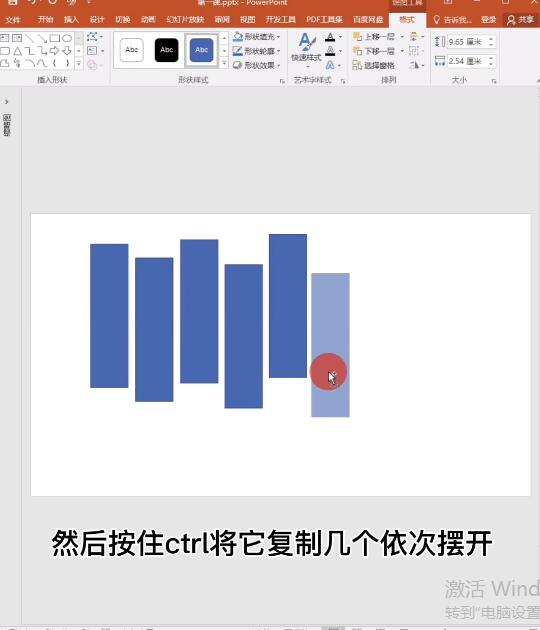The height and width of the screenshot is (630, 540).
Task: Select the vertical text box shape
Action: click(17, 39)
